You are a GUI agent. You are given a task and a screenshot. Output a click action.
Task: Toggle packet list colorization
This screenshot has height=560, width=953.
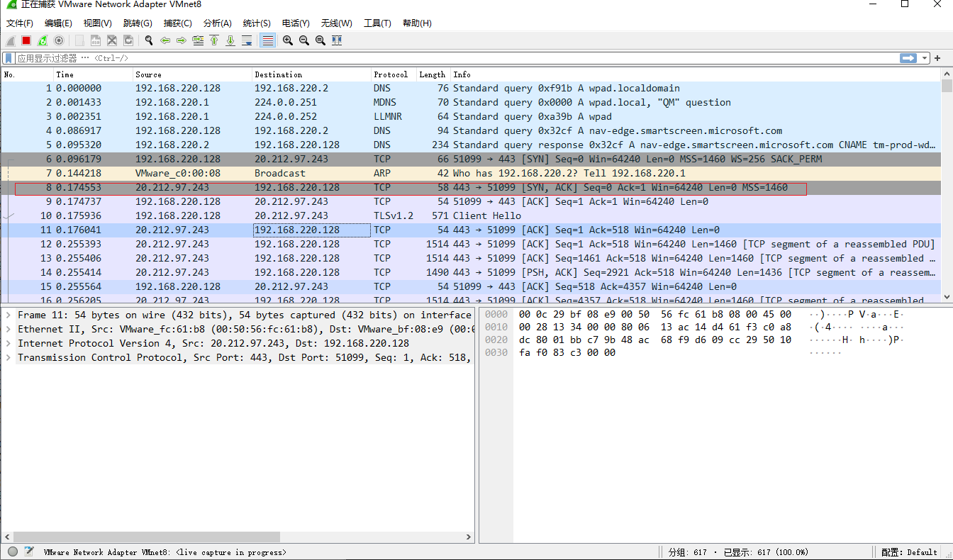click(267, 40)
